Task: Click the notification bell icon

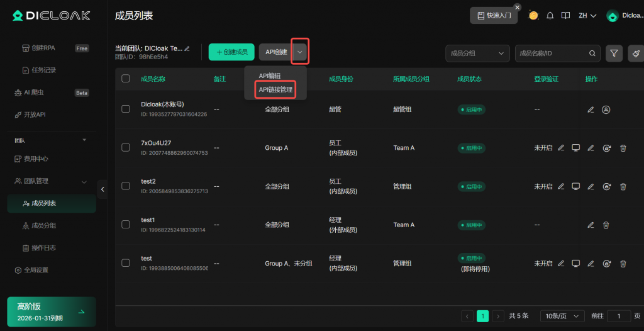Action: click(550, 16)
